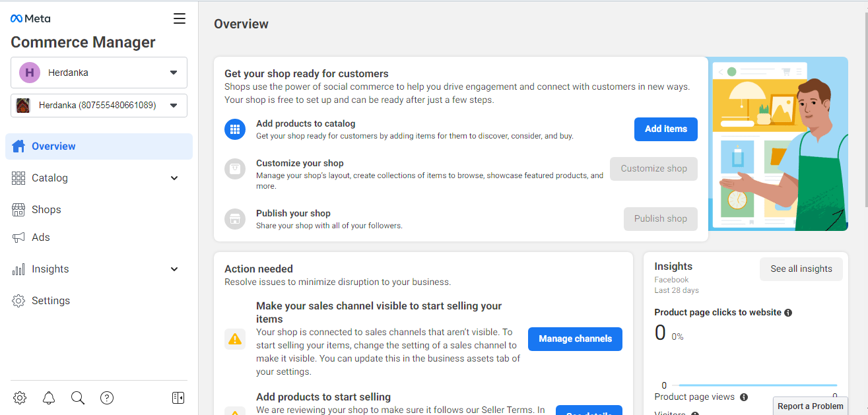The image size is (868, 415).
Task: Click the Publish shop button
Action: tap(661, 219)
